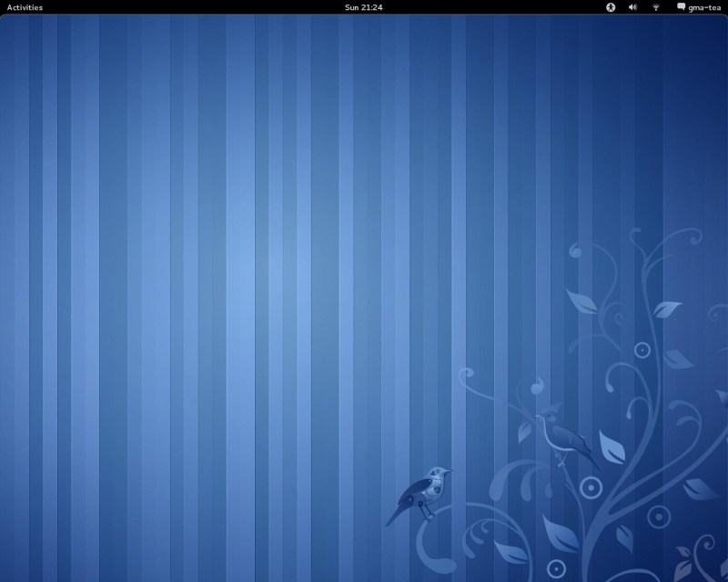Click the double-ring circle below the upper bird

coord(591,487)
